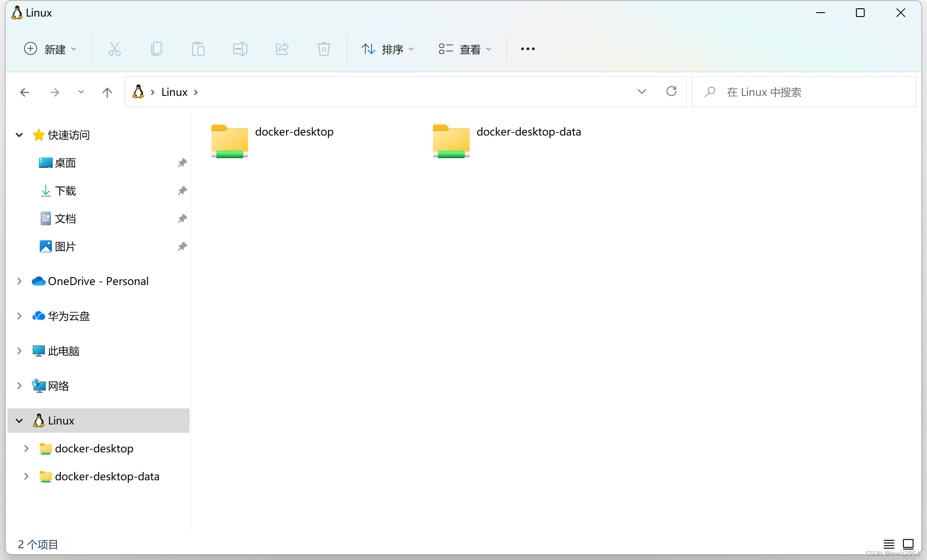
Task: Cut the selected item using the scissors icon
Action: (114, 49)
